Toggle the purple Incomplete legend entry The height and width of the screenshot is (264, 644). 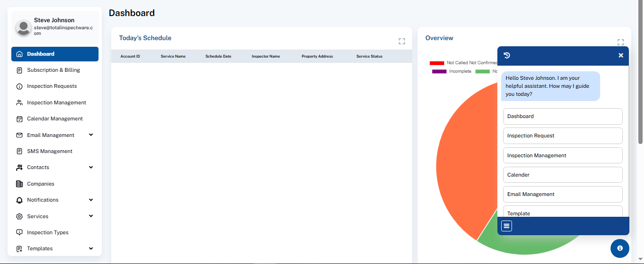(x=439, y=71)
